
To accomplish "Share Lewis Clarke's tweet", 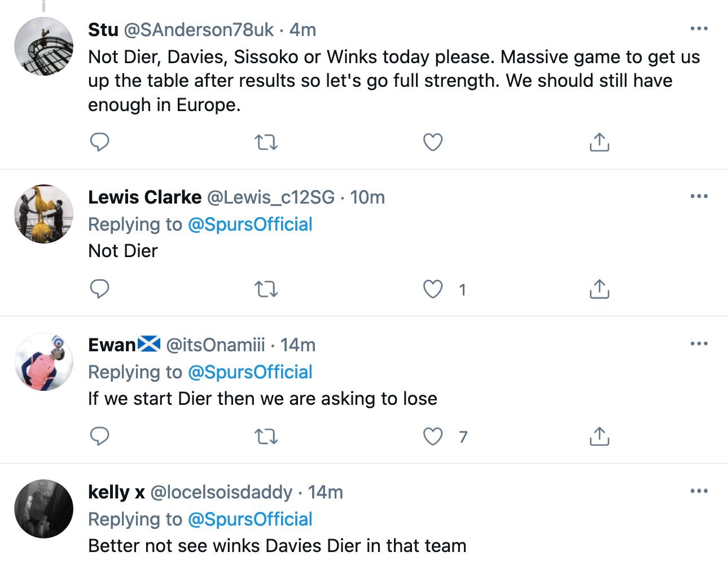I will point(599,289).
